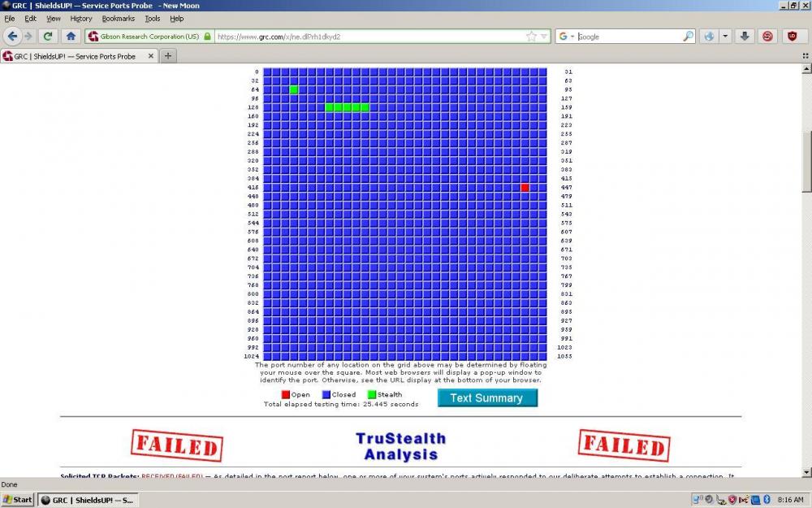Click the network connection tray icon
Screen dimensions: 812x508
click(698, 500)
